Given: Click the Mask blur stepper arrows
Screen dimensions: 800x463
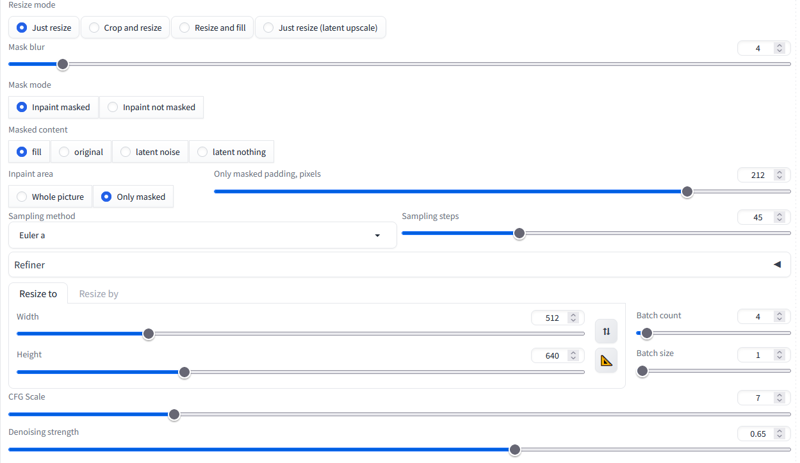Looking at the screenshot, I should [779, 48].
